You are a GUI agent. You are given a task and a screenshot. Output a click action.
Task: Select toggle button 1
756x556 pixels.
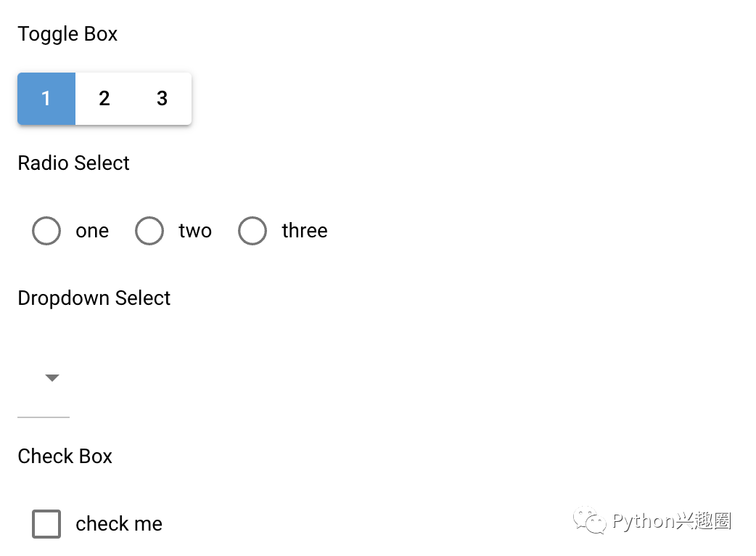(x=46, y=99)
